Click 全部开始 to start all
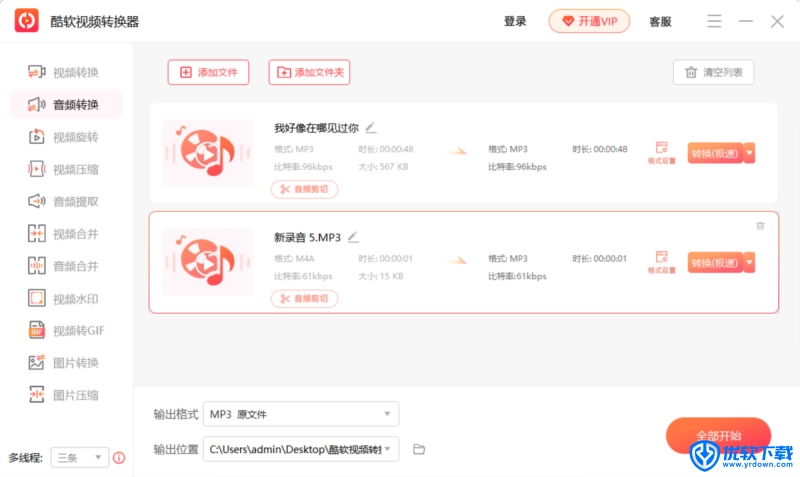 click(x=718, y=436)
